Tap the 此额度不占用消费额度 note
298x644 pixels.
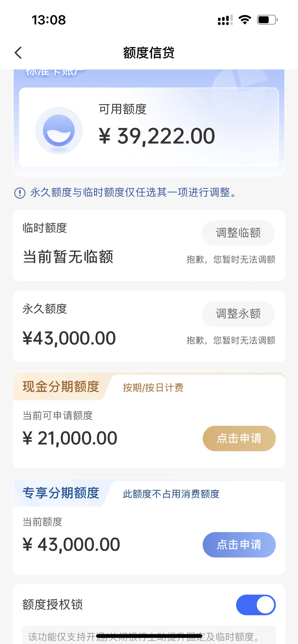[171, 494]
